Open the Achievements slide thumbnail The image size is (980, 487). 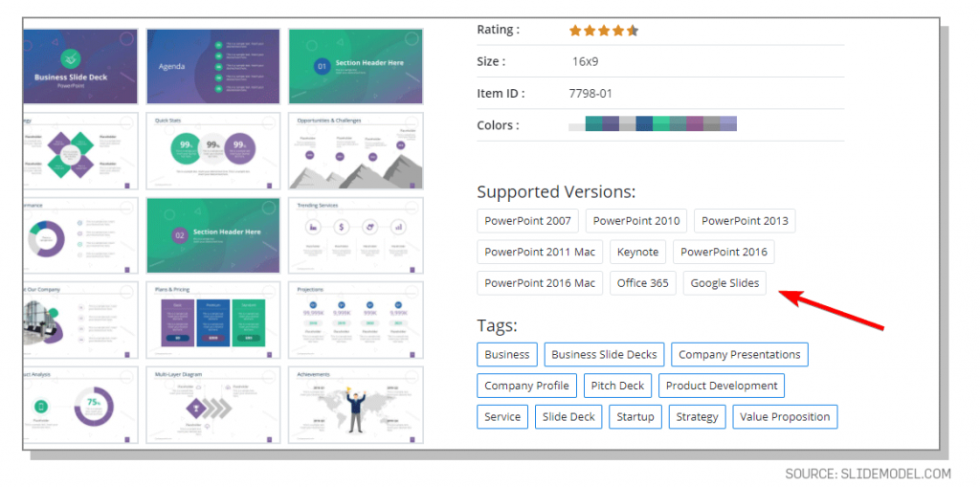click(356, 405)
